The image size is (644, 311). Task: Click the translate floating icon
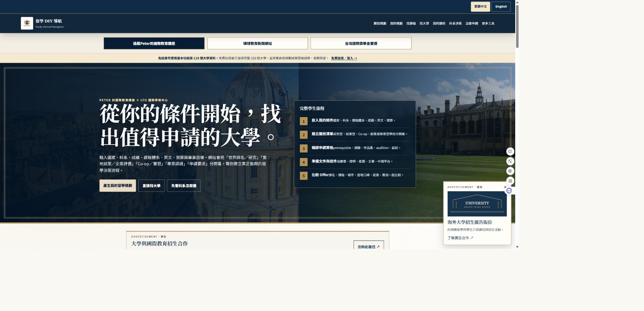point(510,161)
